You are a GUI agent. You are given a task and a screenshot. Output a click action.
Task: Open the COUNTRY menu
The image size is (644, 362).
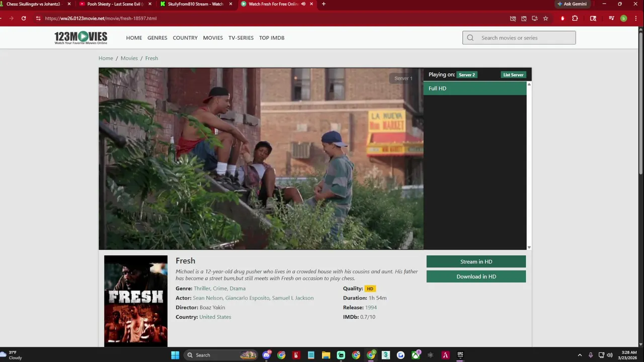(185, 38)
